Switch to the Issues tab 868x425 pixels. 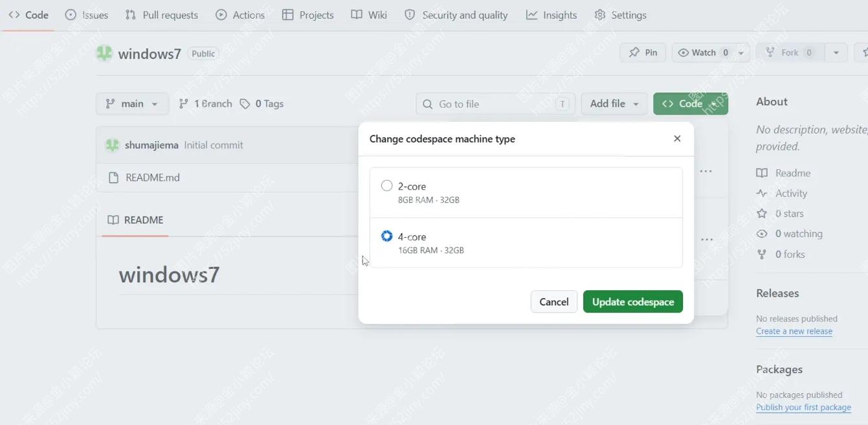pos(87,15)
